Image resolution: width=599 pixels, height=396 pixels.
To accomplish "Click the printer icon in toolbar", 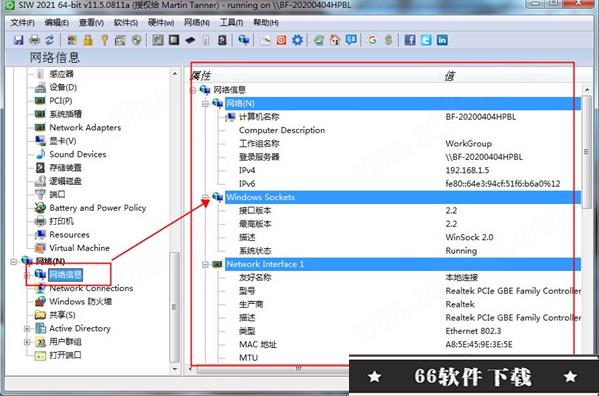I will pos(34,40).
